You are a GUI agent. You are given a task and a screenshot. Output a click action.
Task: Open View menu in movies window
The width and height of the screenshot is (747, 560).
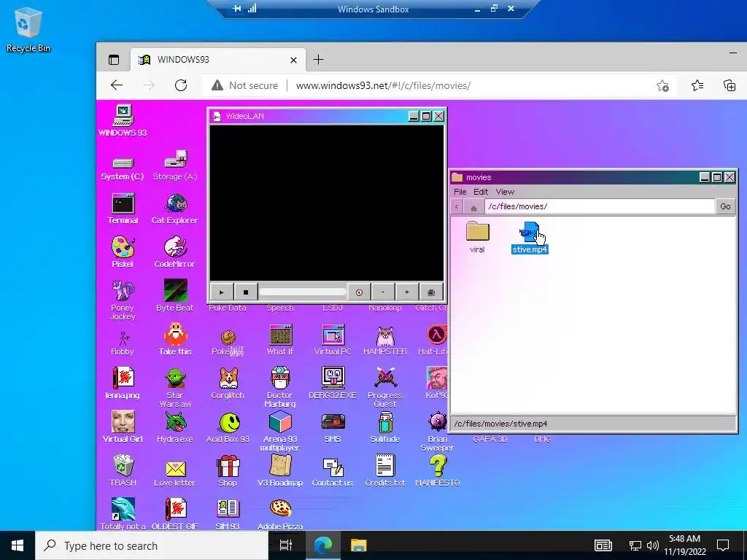505,192
